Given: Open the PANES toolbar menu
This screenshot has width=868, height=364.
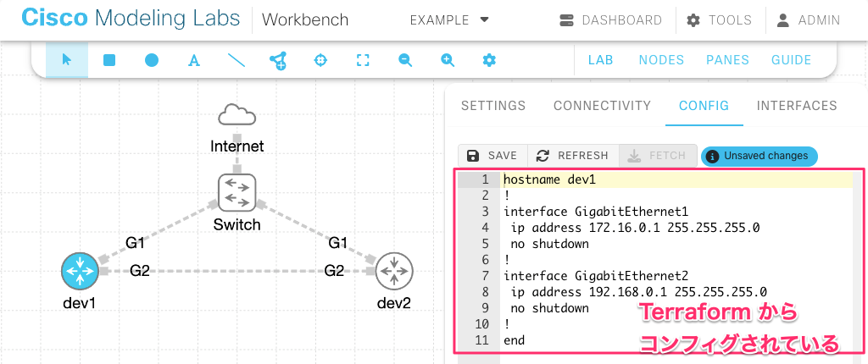Looking at the screenshot, I should point(727,60).
